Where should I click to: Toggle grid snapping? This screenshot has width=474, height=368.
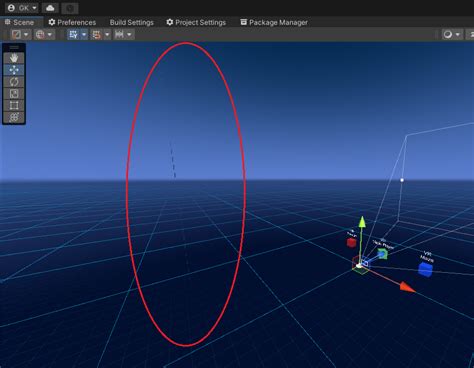click(97, 34)
